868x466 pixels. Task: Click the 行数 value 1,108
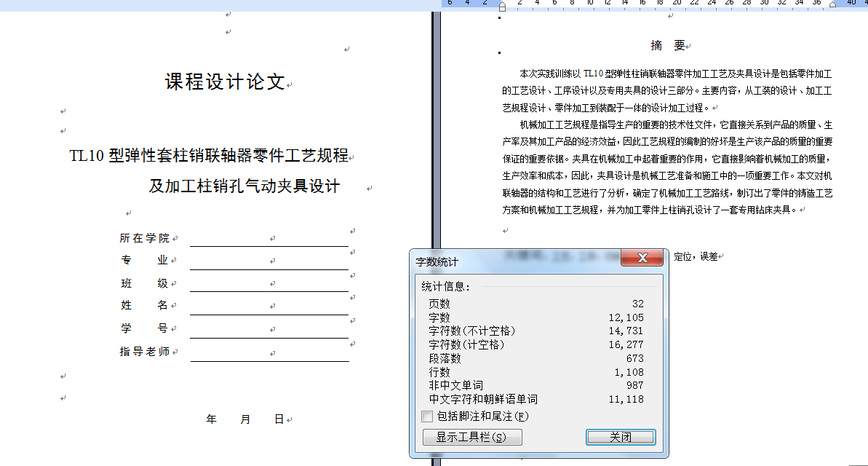coord(629,372)
